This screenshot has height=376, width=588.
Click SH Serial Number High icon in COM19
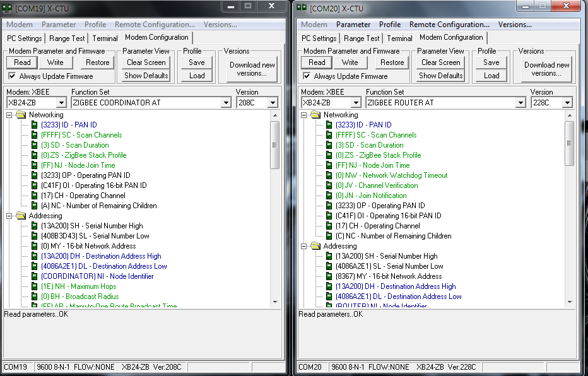pos(34,226)
